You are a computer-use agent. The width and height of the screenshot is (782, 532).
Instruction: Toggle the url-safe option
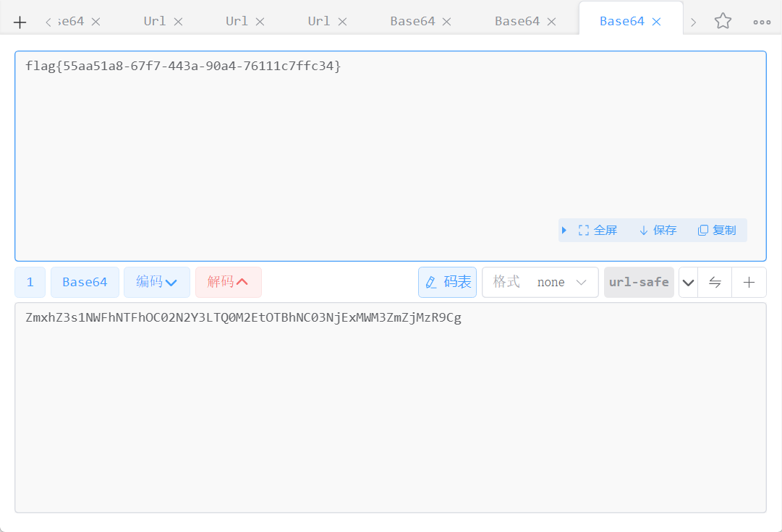(x=639, y=283)
